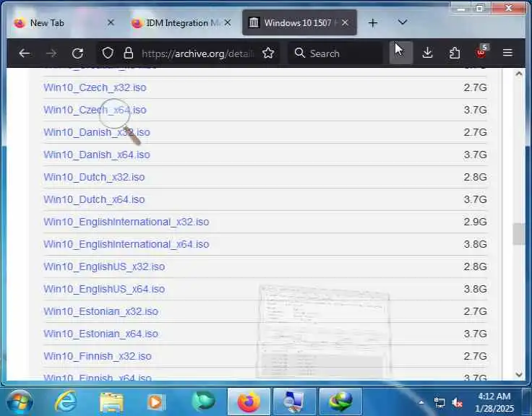
Task: Close the Windows 10 1507 tab
Action: pyautogui.click(x=345, y=22)
